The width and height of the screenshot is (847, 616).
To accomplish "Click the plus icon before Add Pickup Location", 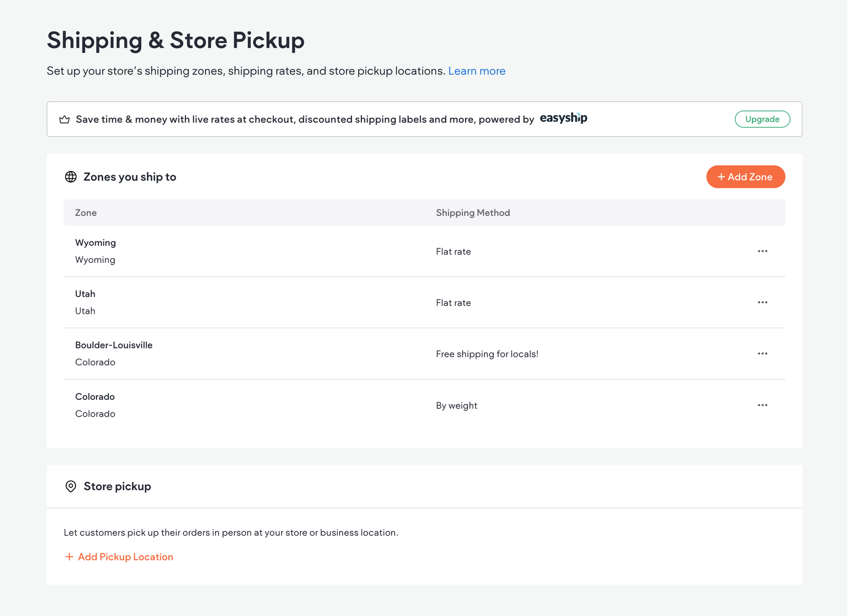I will 69,557.
